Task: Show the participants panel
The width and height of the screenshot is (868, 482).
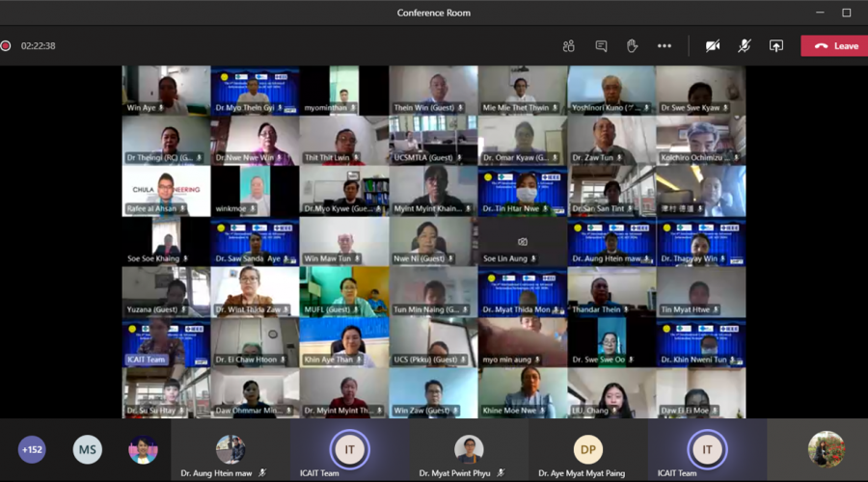Action: click(569, 45)
